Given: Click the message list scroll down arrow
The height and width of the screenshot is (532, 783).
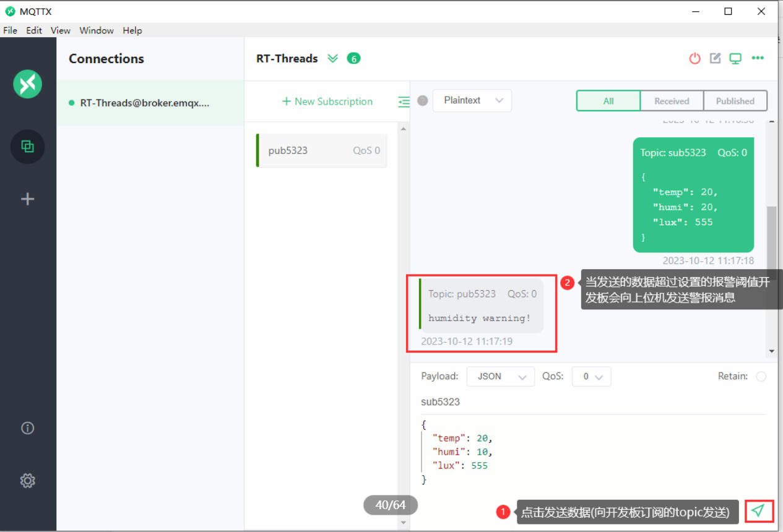Looking at the screenshot, I should tap(771, 351).
